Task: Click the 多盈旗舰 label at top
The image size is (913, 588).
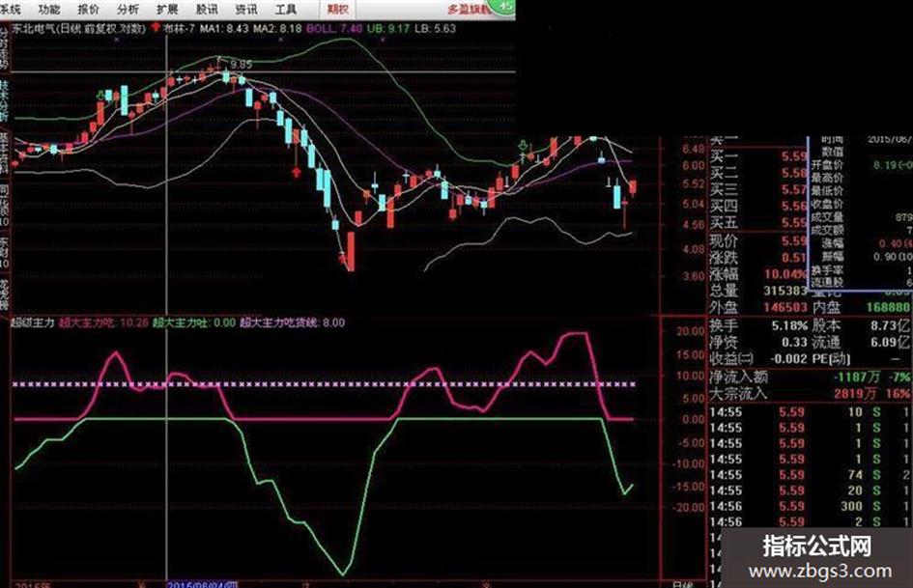Action: click(470, 9)
